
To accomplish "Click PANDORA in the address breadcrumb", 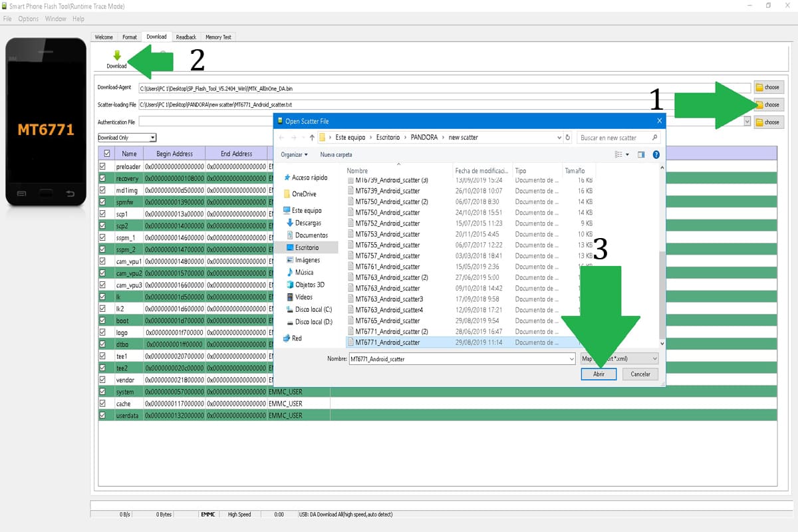I will pos(424,138).
